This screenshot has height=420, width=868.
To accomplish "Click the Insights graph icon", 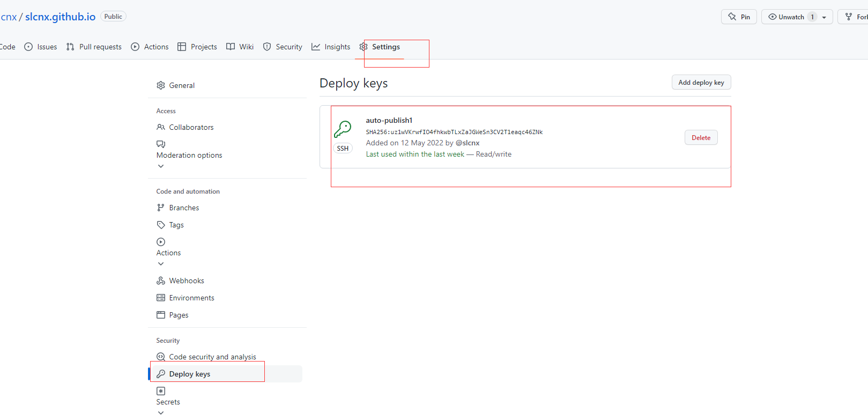I will [x=316, y=47].
